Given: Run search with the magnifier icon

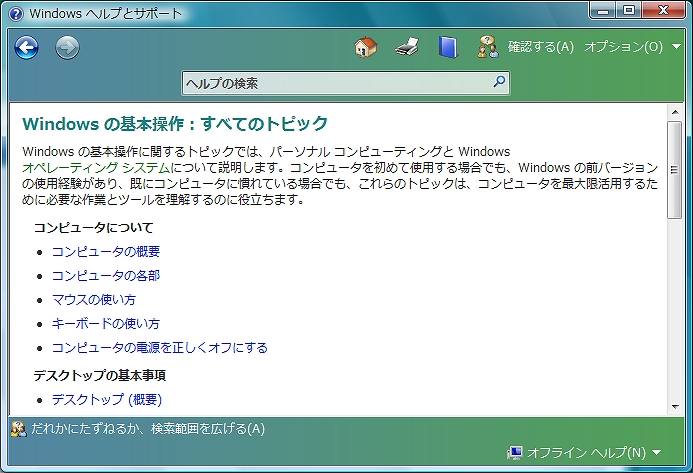Looking at the screenshot, I should tap(499, 81).
